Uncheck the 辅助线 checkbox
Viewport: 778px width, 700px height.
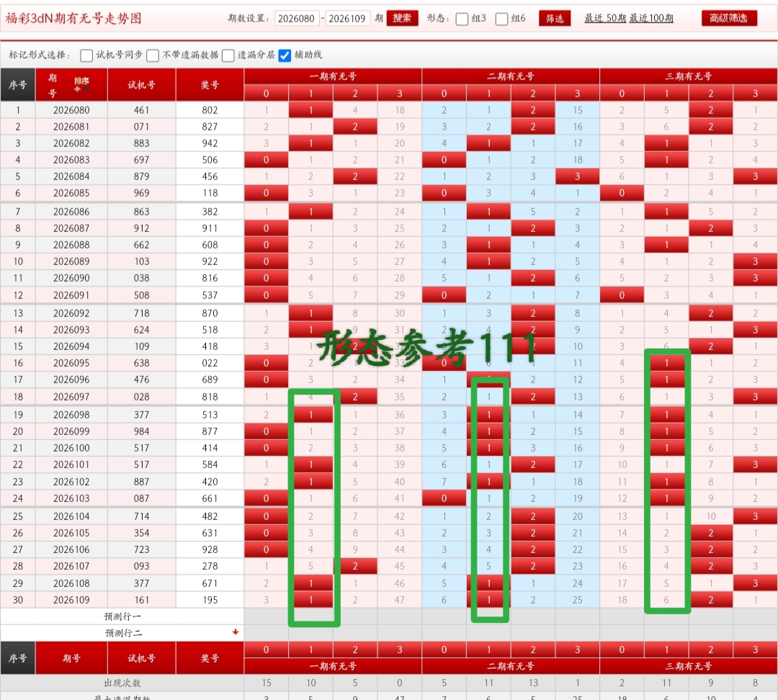coord(285,55)
